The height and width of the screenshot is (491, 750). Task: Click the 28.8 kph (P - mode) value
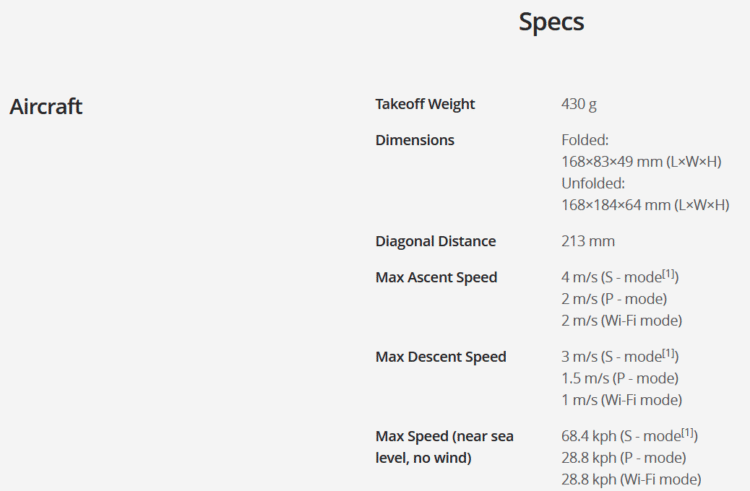[624, 458]
